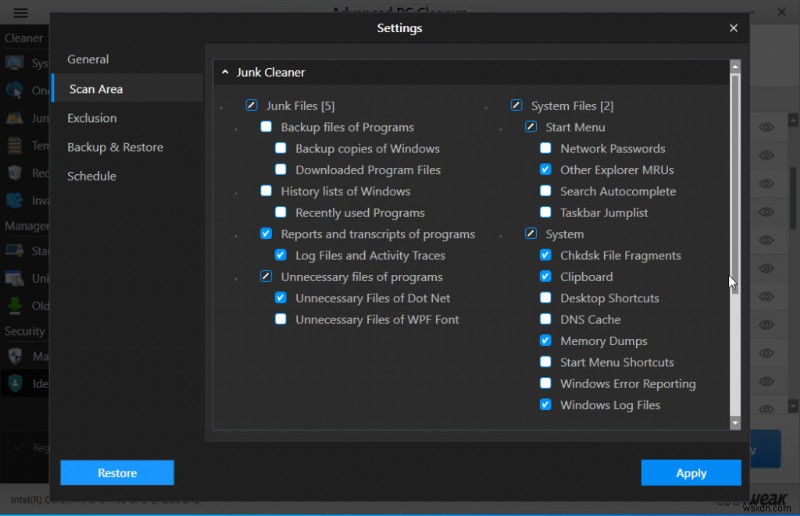
Task: Click the Old Downloads sidebar icon
Action: click(x=14, y=305)
